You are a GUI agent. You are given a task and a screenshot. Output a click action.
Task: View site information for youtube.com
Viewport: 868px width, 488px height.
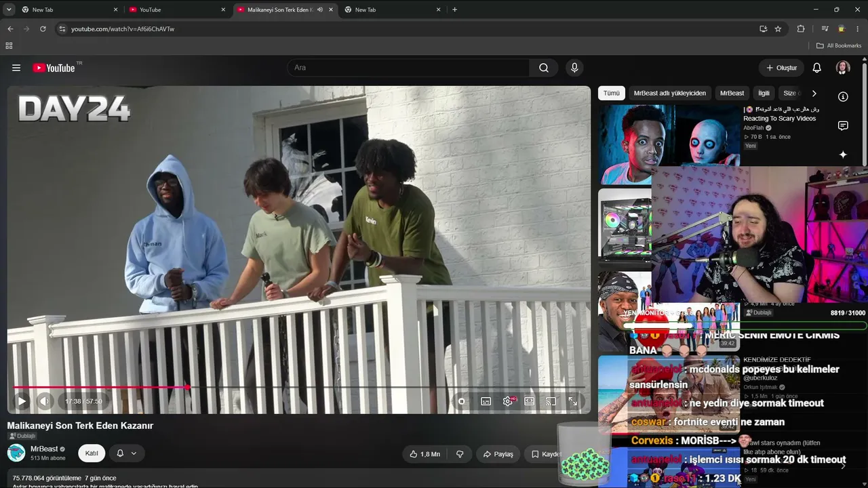click(62, 29)
